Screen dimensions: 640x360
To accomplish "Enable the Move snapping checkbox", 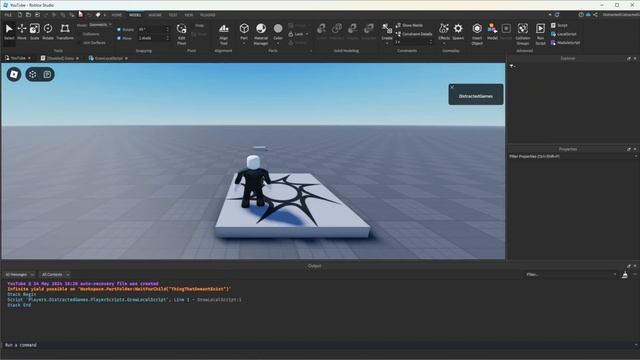I will coord(119,38).
